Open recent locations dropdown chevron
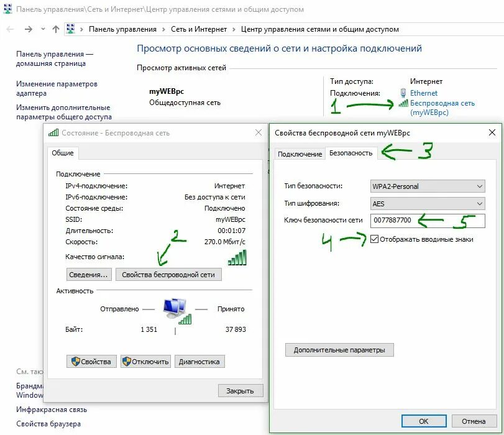The image size is (504, 435). [x=43, y=29]
